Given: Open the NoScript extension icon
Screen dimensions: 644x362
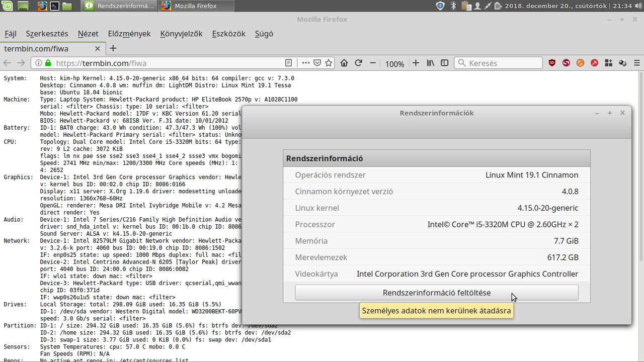Looking at the screenshot, I should pyautogui.click(x=567, y=63).
